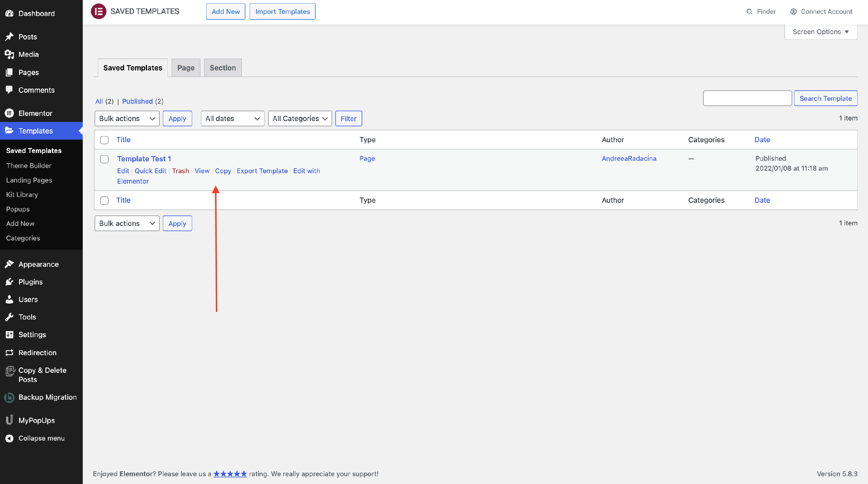Toggle select-all checkbox in table header
The width and height of the screenshot is (868, 484).
(x=104, y=140)
